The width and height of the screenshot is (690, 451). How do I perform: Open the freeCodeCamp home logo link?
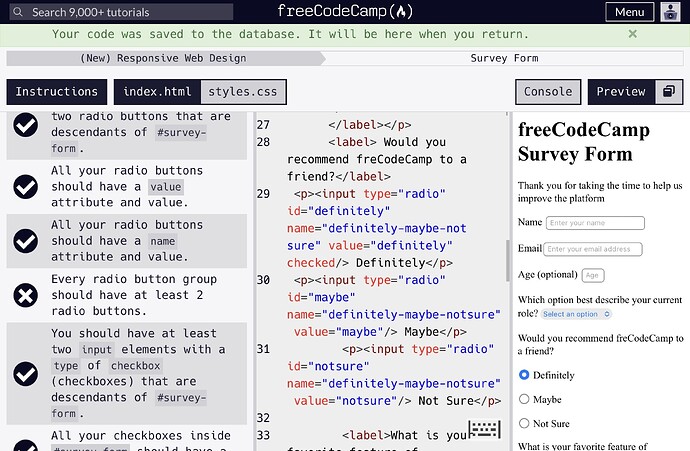coord(345,11)
